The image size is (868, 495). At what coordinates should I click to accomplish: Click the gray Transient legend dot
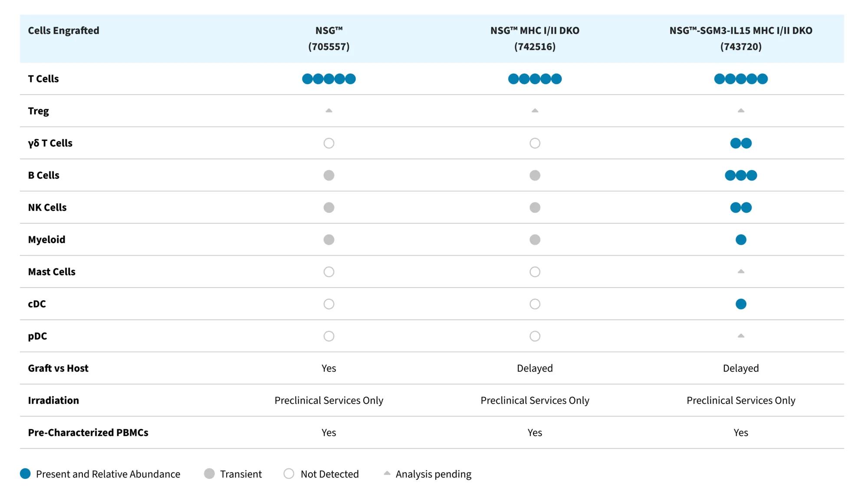(x=209, y=474)
